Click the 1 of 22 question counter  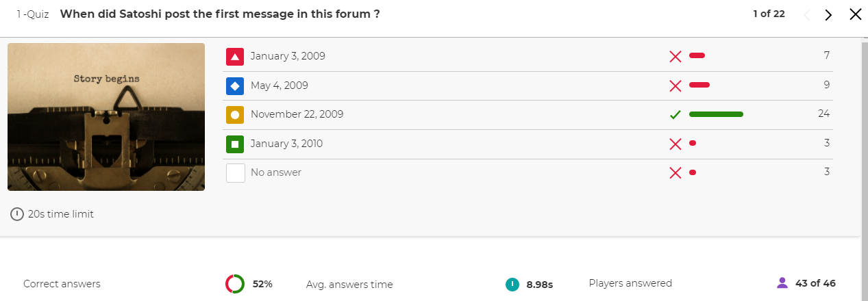pyautogui.click(x=769, y=14)
